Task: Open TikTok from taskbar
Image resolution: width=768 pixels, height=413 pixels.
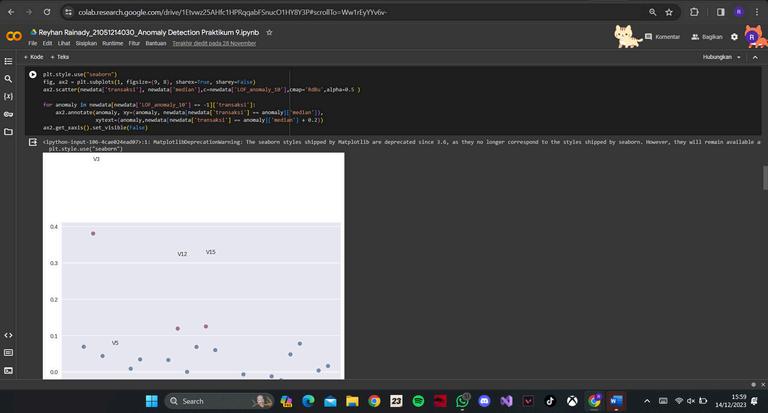Action: pyautogui.click(x=550, y=401)
